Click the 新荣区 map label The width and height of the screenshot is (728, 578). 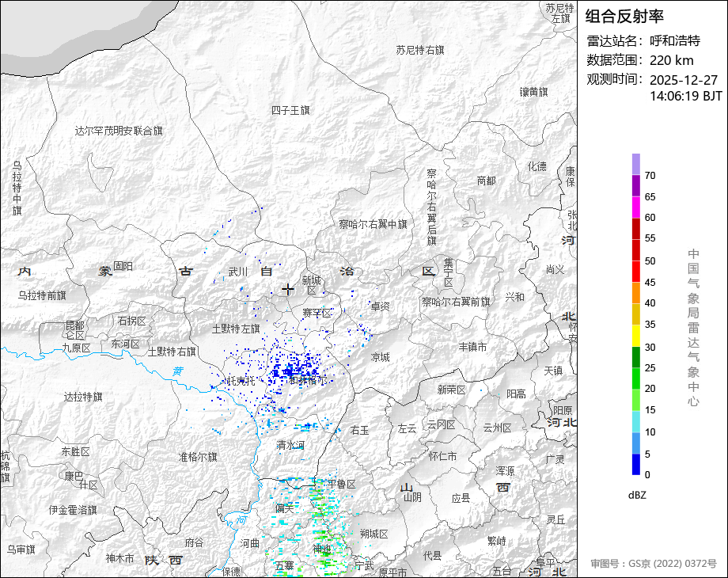point(451,390)
